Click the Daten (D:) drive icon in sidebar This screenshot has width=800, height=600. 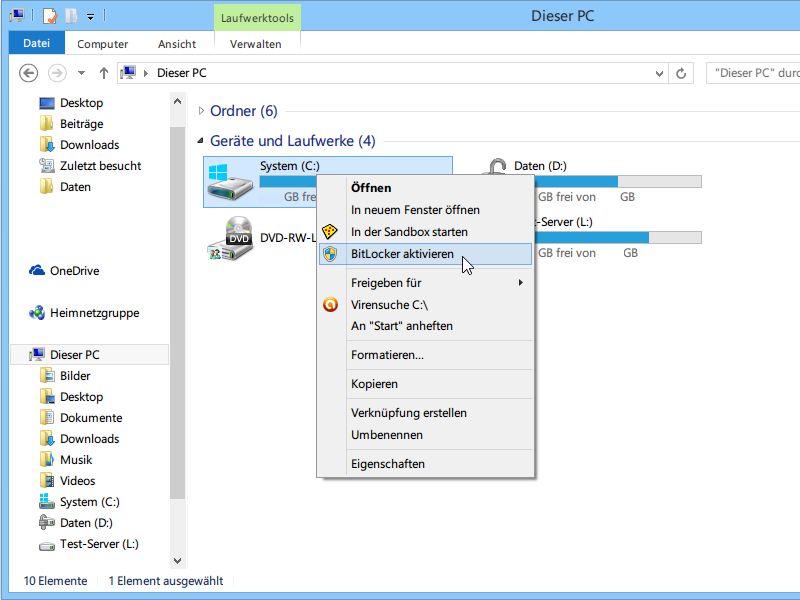coord(47,522)
